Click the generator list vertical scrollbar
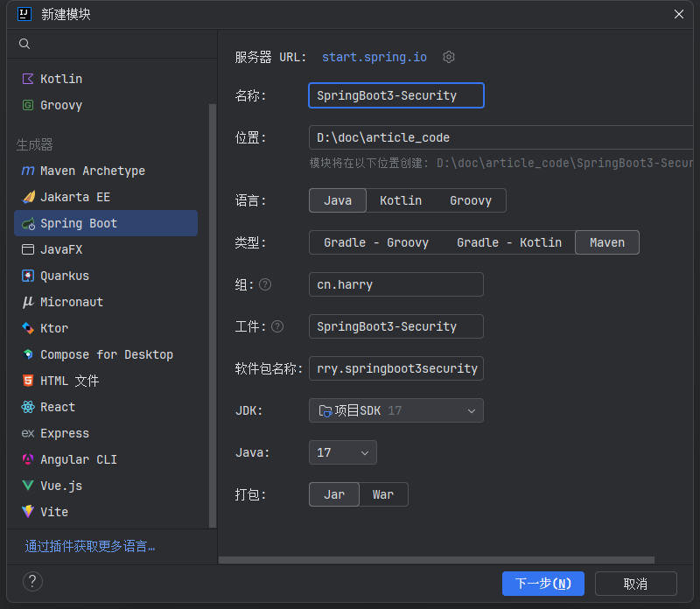 click(x=213, y=316)
